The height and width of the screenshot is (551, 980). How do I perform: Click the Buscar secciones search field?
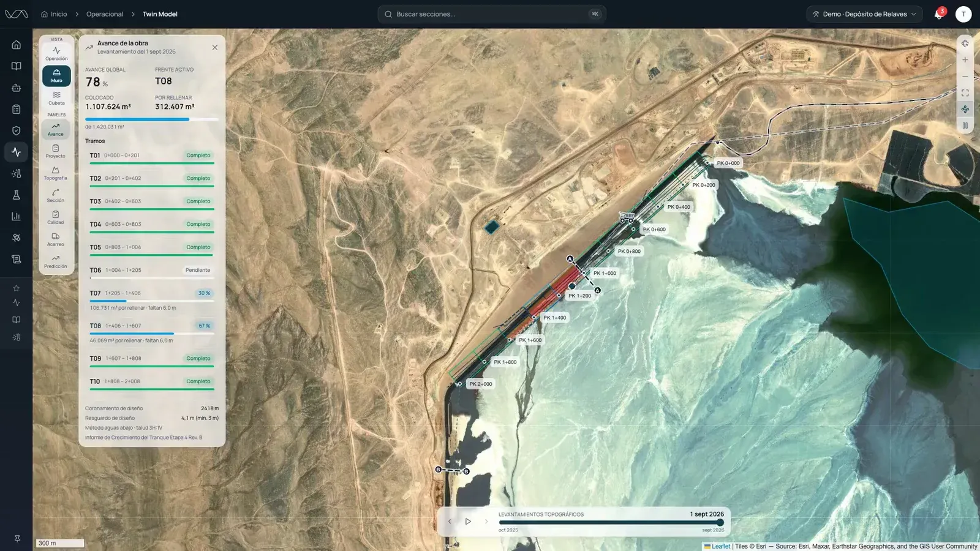click(x=492, y=14)
